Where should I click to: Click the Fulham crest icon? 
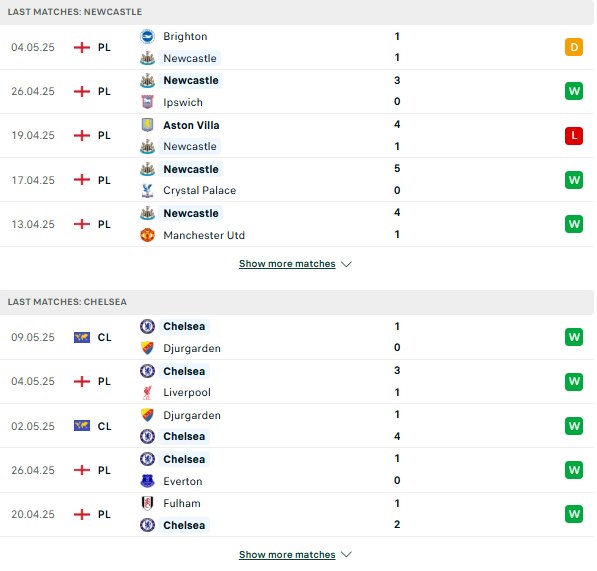point(147,503)
